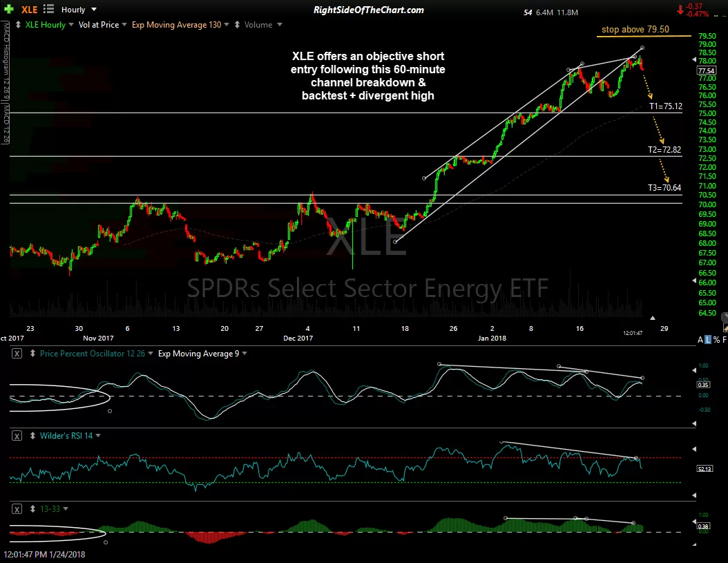Toggle logarithmic scale L button

point(707,340)
